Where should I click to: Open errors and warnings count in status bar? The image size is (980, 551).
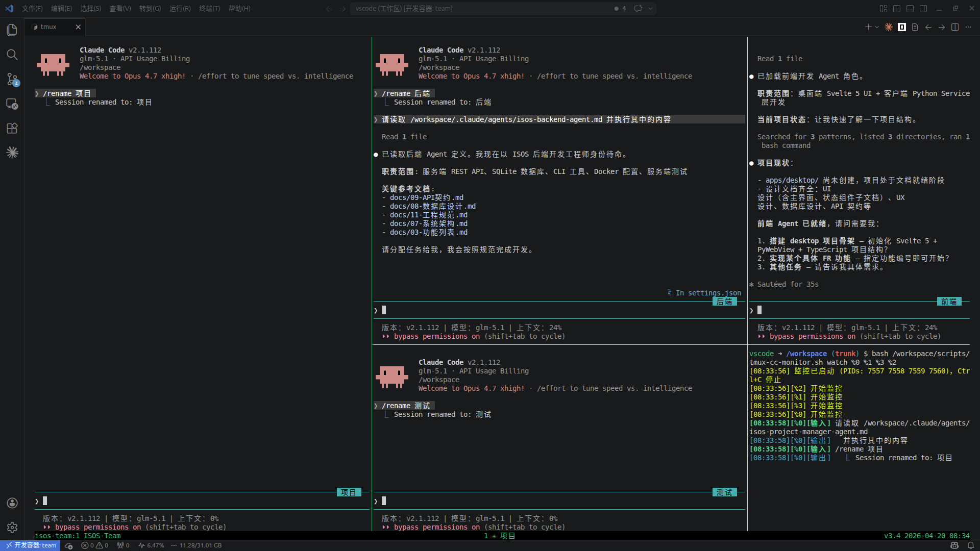tap(95, 545)
